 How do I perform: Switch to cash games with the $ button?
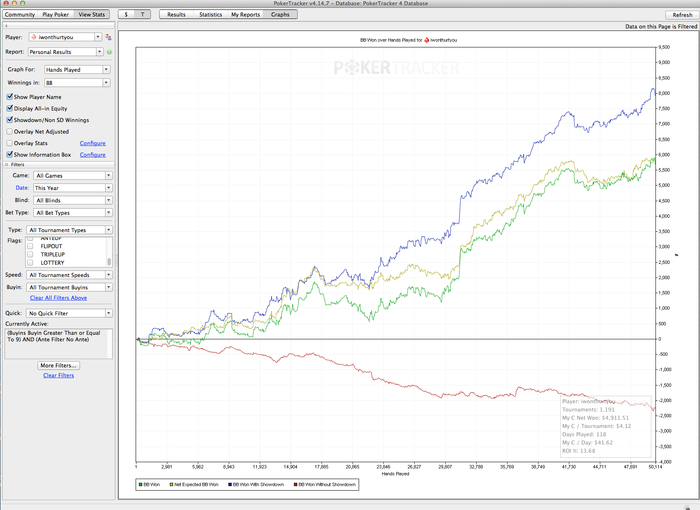[126, 14]
